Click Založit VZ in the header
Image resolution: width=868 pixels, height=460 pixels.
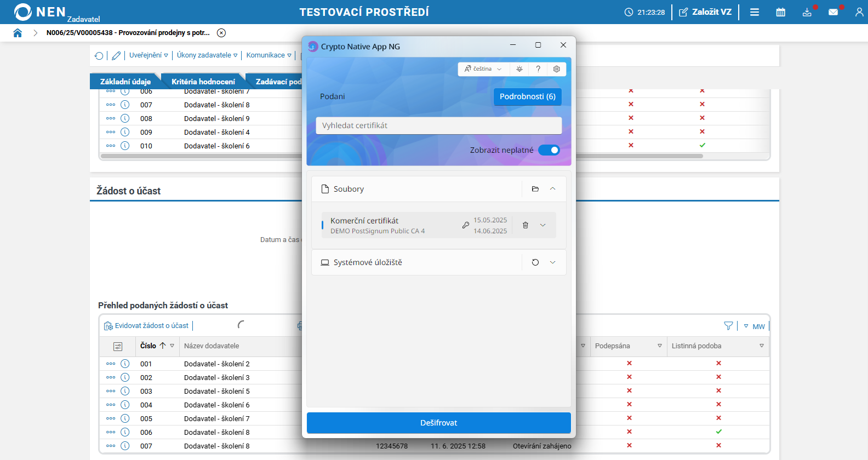point(706,12)
